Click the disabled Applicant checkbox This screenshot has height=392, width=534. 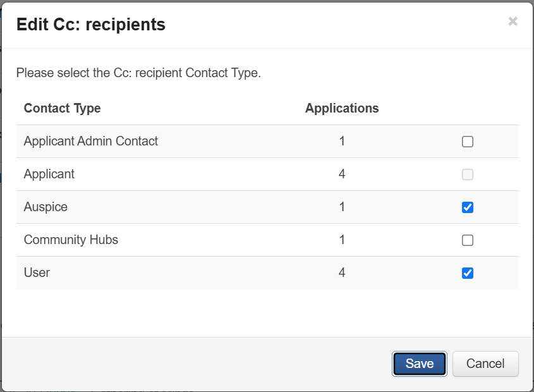click(468, 175)
